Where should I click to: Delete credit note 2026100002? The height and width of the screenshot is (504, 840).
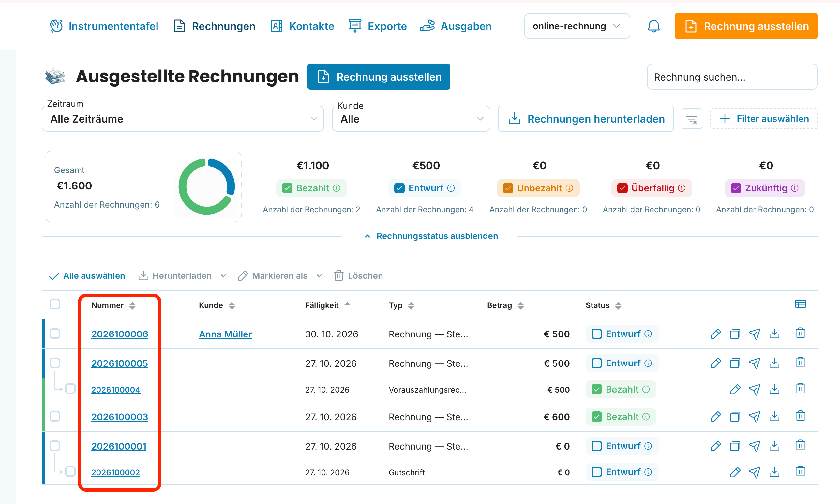tap(800, 471)
